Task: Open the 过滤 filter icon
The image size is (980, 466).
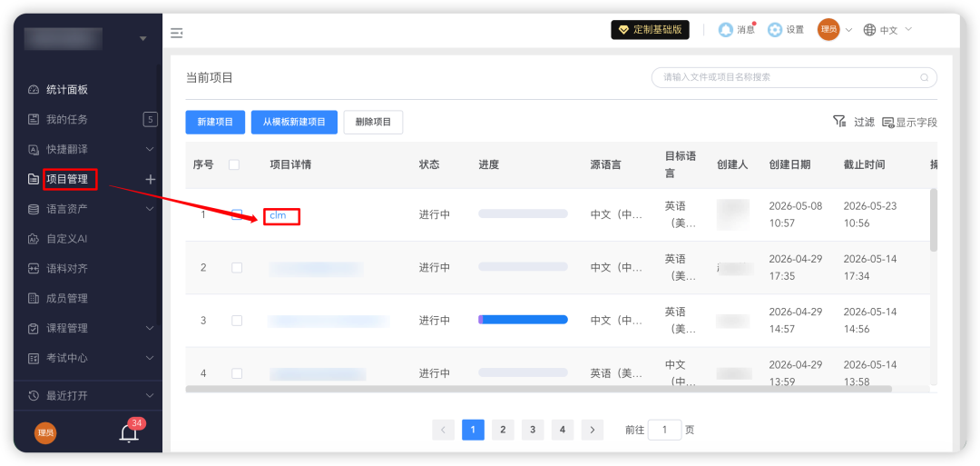Action: 839,122
